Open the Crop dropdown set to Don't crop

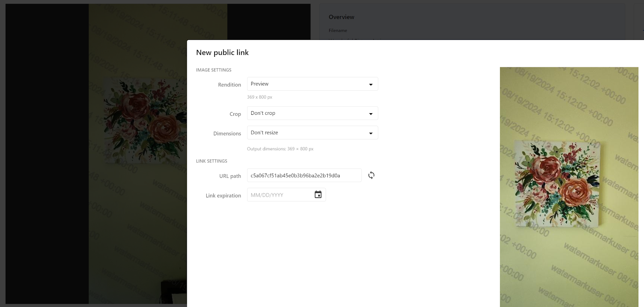point(312,113)
